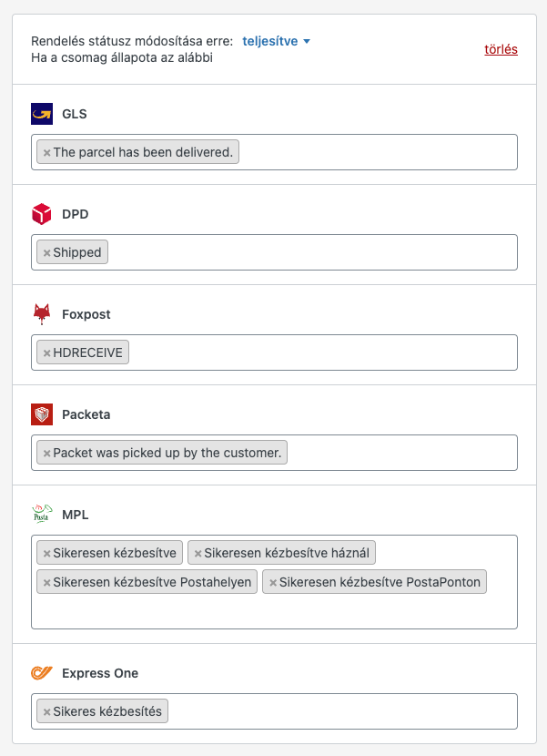Remove the 'Shipped' tag from DPD
Viewport: 547px width, 756px height.
click(x=46, y=253)
